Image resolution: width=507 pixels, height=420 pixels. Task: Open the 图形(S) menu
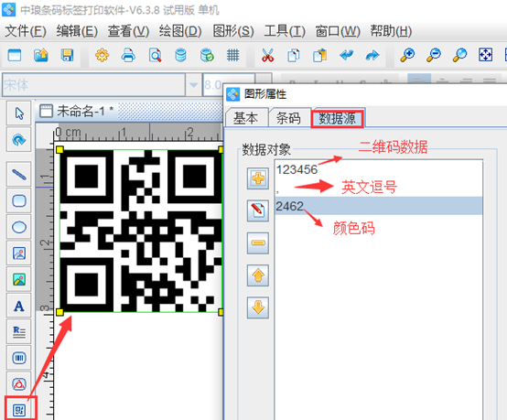pyautogui.click(x=233, y=31)
